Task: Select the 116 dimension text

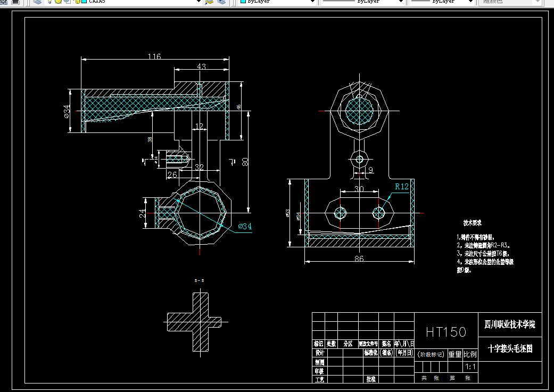Action: (154, 56)
